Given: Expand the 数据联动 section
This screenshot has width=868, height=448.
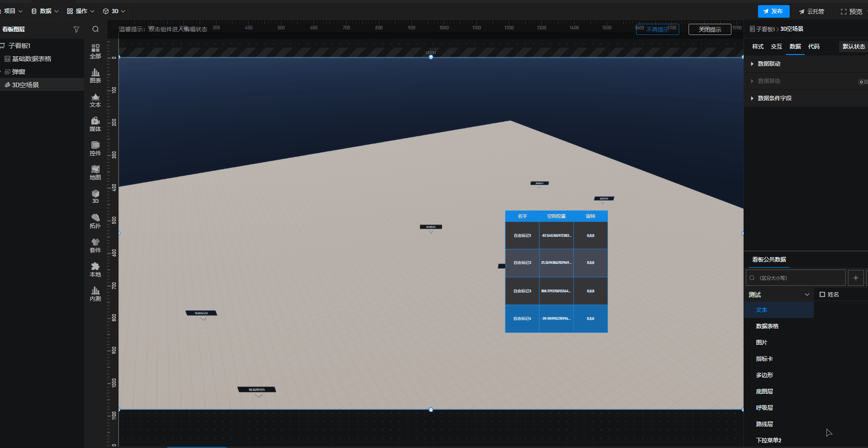Looking at the screenshot, I should [x=769, y=64].
